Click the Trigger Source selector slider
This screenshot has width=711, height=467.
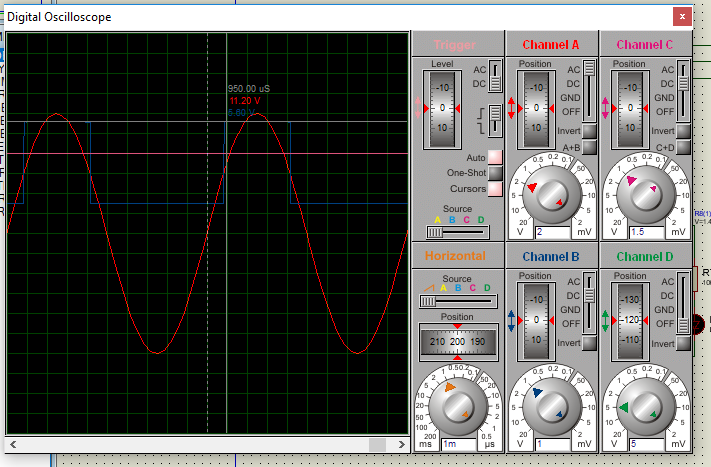458,232
